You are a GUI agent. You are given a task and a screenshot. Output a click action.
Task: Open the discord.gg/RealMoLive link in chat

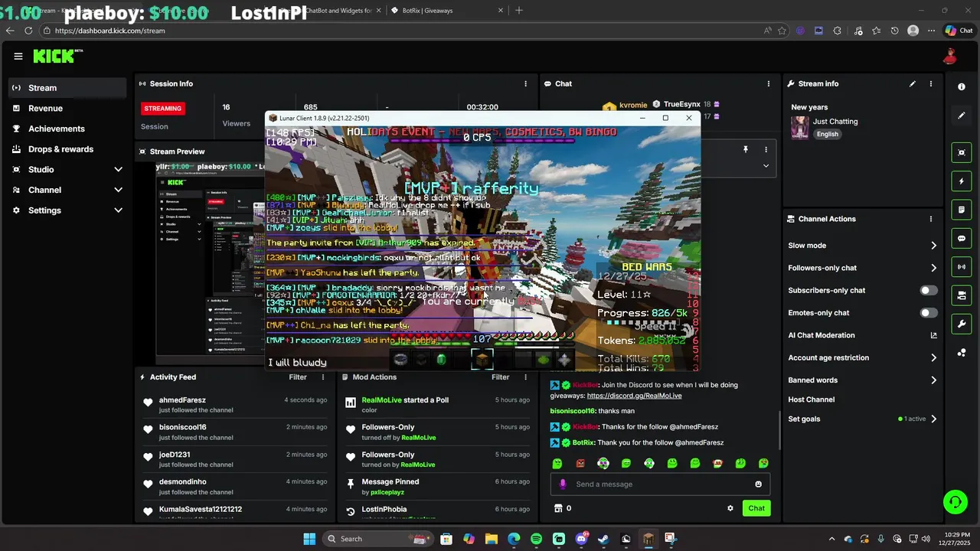pos(634,396)
